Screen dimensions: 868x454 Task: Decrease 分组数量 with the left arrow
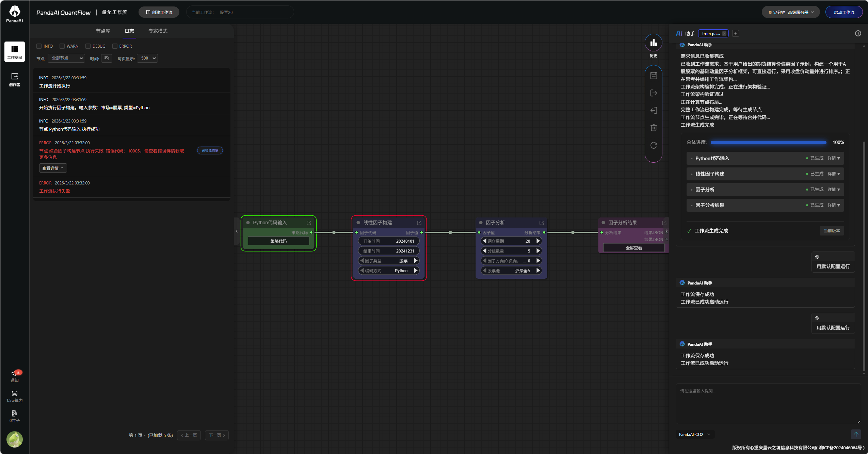[484, 251]
